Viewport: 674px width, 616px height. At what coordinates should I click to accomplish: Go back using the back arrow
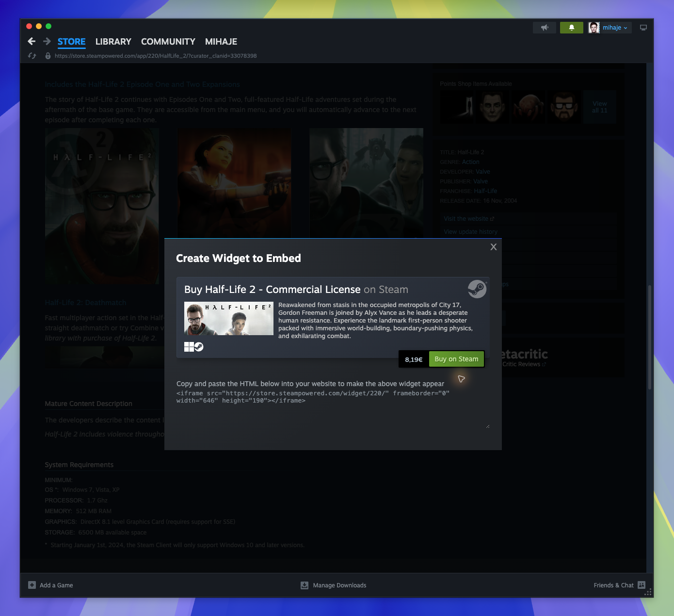tap(32, 42)
